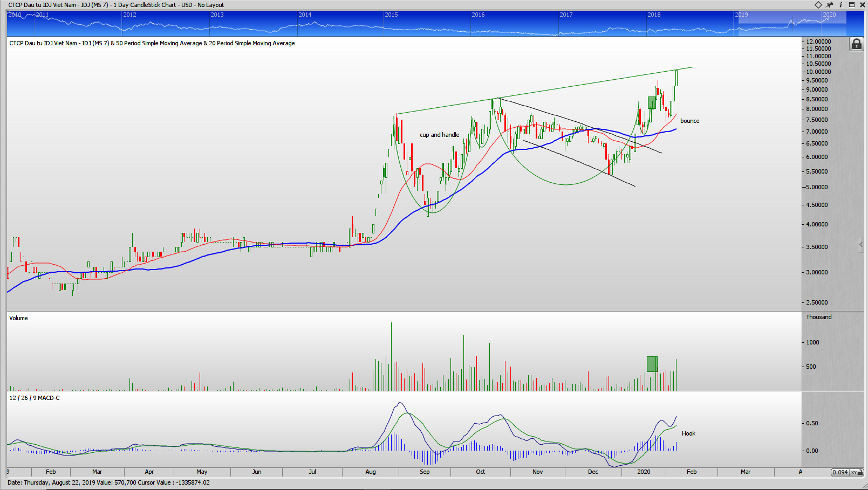Image resolution: width=868 pixels, height=490 pixels.
Task: Click the 0.094 zoom value field
Action: coord(840,472)
